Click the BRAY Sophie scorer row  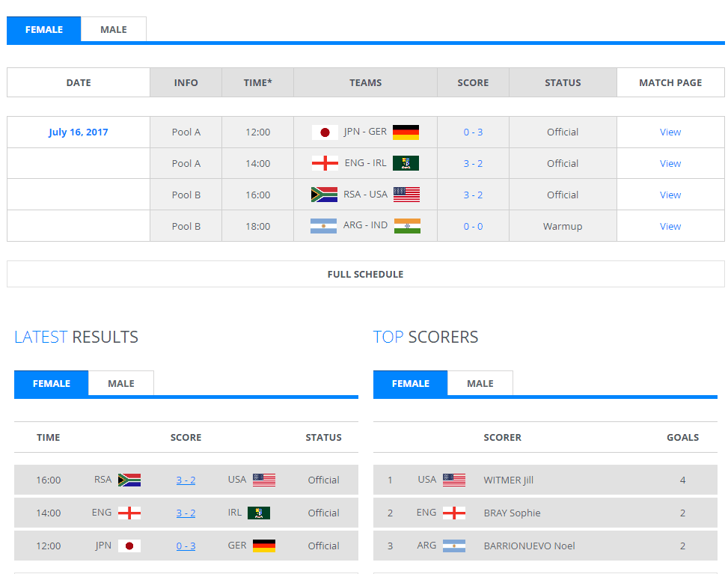[x=512, y=513]
